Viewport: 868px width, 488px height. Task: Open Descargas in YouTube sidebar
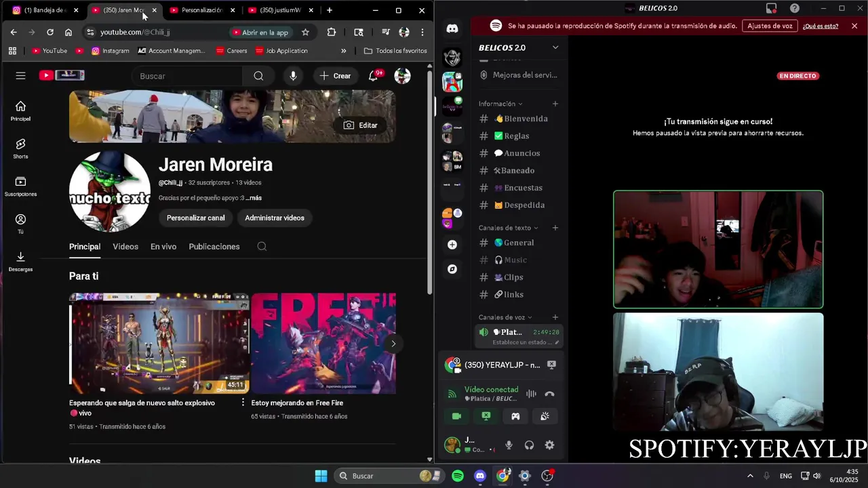pos(20,262)
